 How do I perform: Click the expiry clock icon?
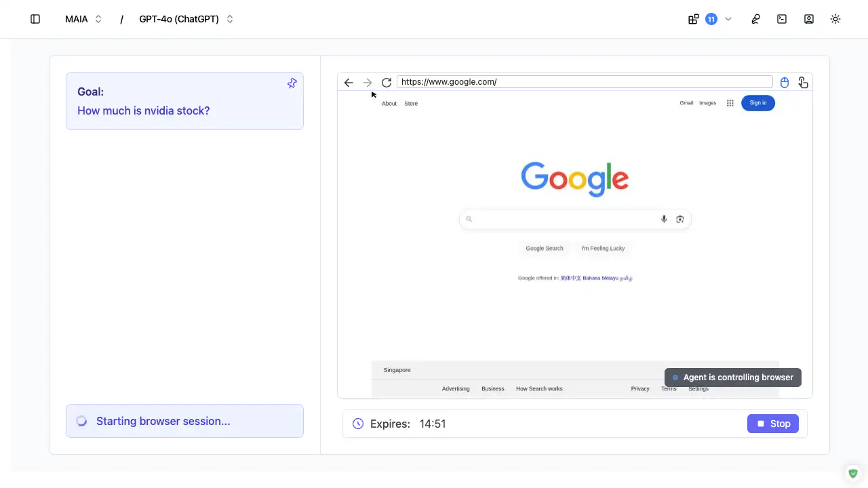tap(358, 424)
